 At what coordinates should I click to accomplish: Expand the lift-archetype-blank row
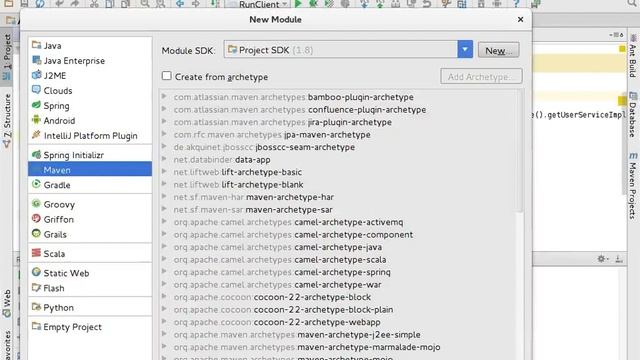tap(164, 184)
